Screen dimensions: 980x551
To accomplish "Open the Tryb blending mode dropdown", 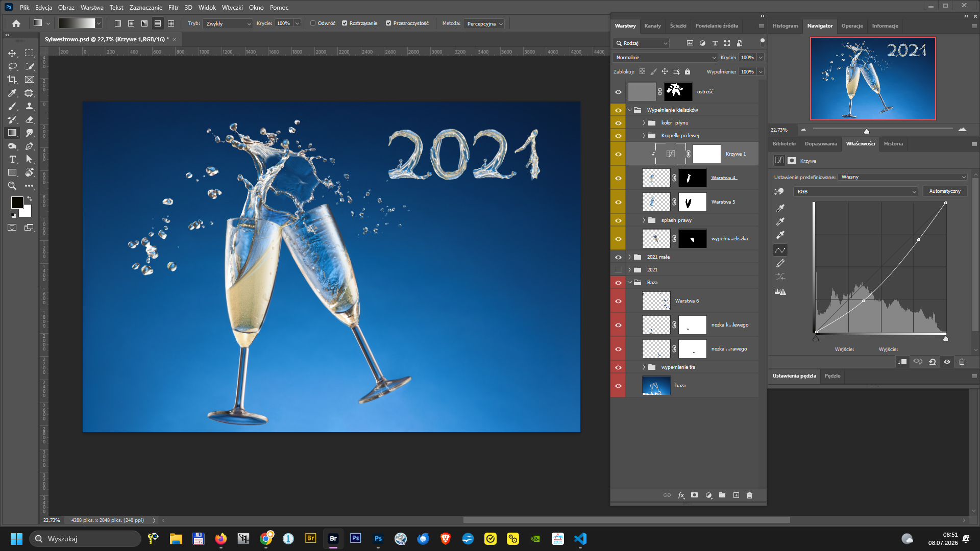I will (x=228, y=23).
